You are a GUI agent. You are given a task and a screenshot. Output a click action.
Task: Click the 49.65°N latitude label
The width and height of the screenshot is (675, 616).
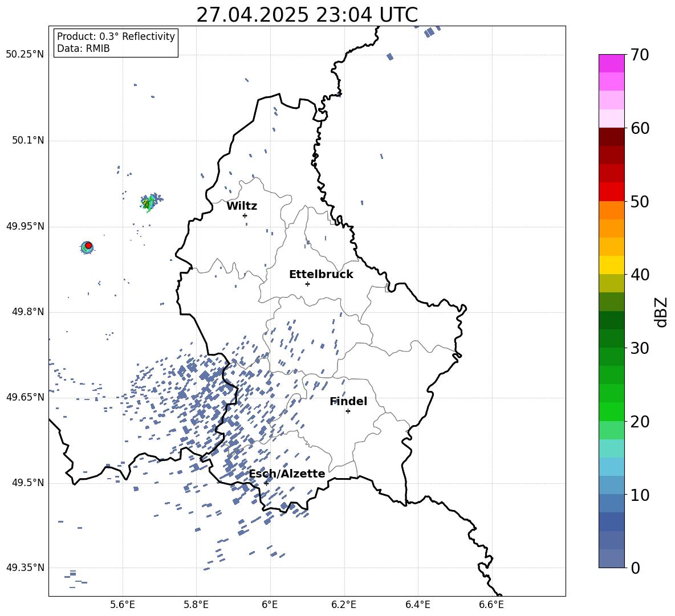[x=25, y=397]
